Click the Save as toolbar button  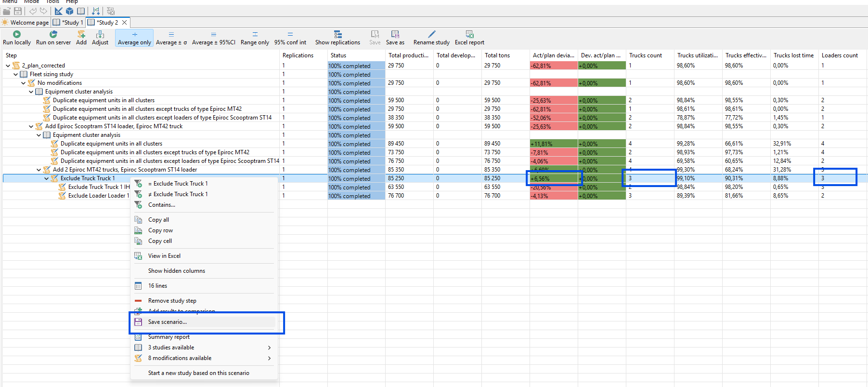[x=395, y=38]
